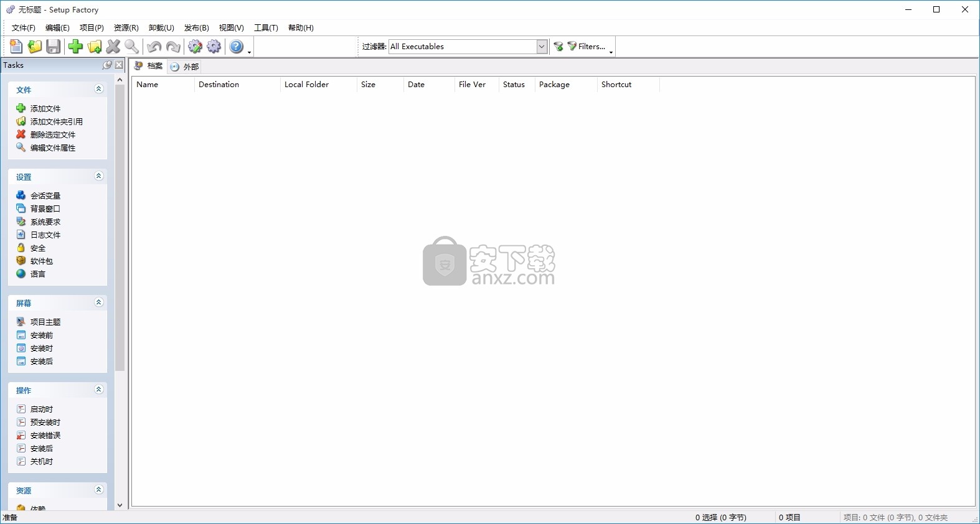
Task: Switch to the 外部 tab
Action: coord(184,67)
